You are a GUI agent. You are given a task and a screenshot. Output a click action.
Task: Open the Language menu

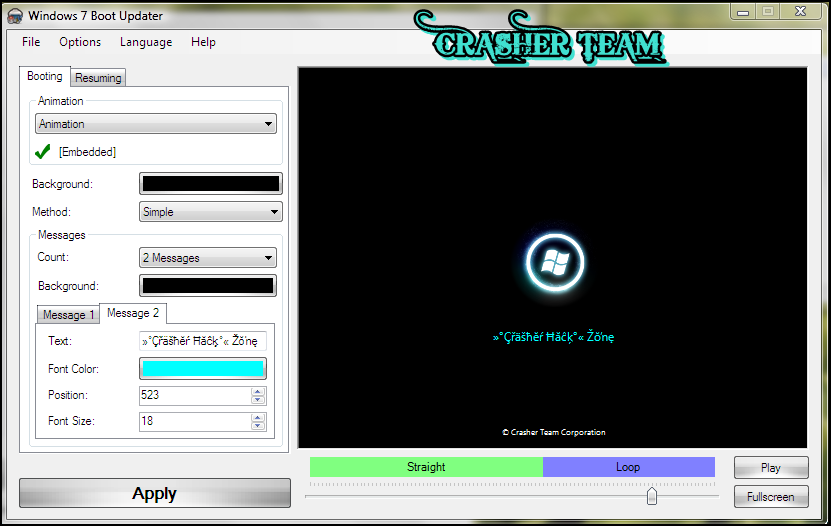pos(146,42)
